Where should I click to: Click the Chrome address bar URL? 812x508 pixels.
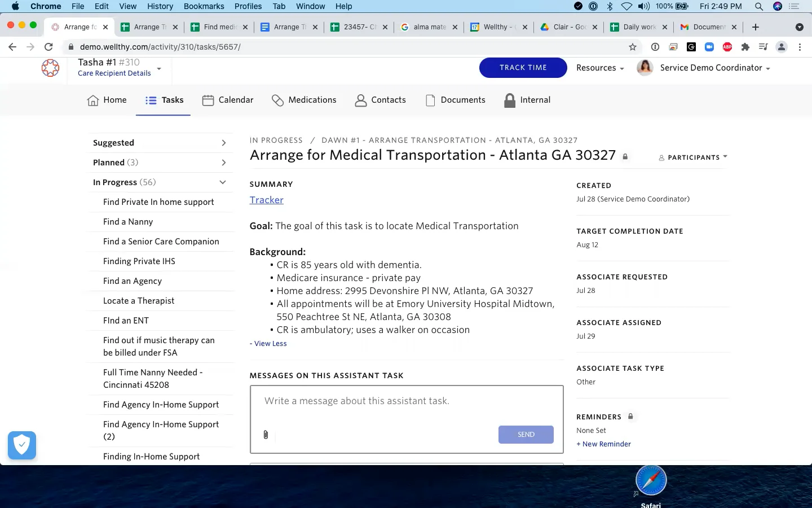point(160,47)
